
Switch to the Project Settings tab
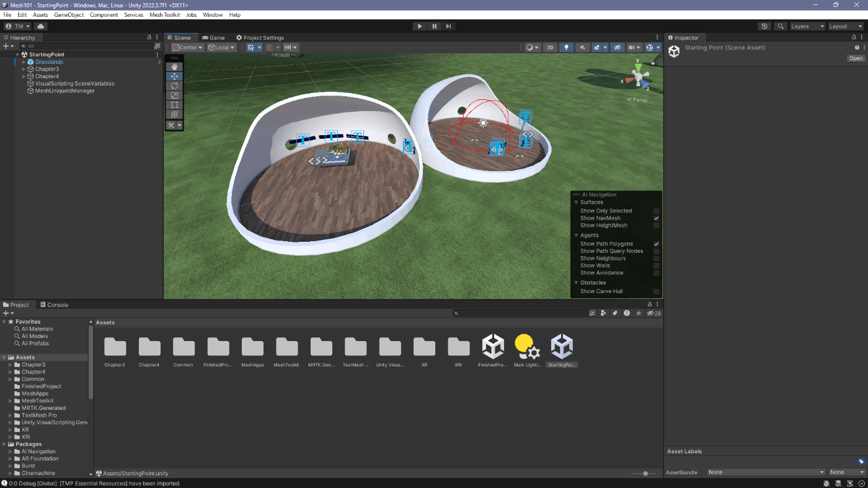(x=260, y=38)
